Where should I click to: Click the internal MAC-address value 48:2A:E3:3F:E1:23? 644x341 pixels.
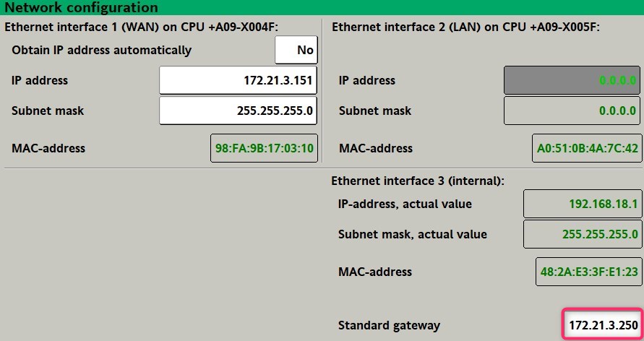click(588, 272)
